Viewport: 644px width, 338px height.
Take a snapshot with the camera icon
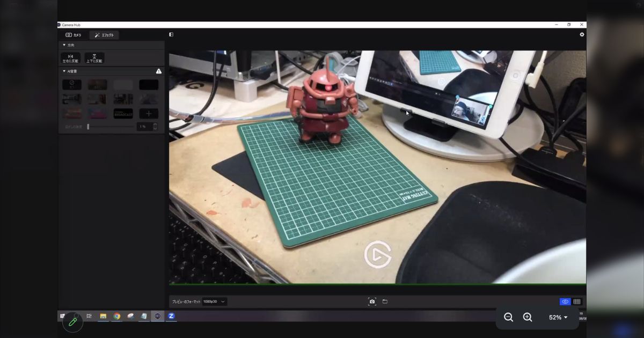[372, 302]
